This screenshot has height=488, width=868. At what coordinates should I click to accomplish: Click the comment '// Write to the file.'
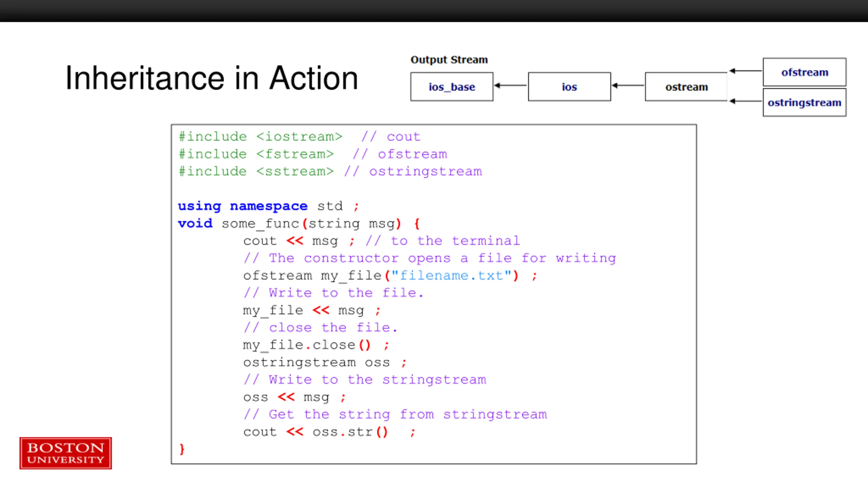pyautogui.click(x=334, y=293)
